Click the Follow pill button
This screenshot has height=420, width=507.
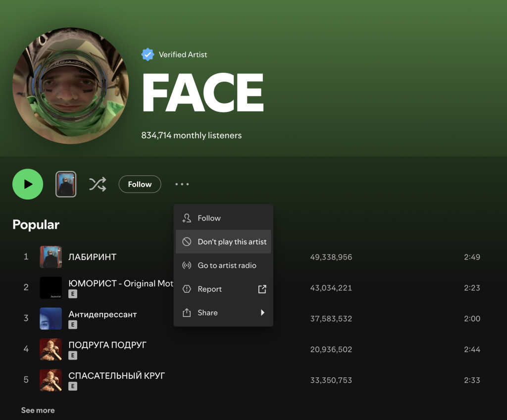tap(140, 184)
